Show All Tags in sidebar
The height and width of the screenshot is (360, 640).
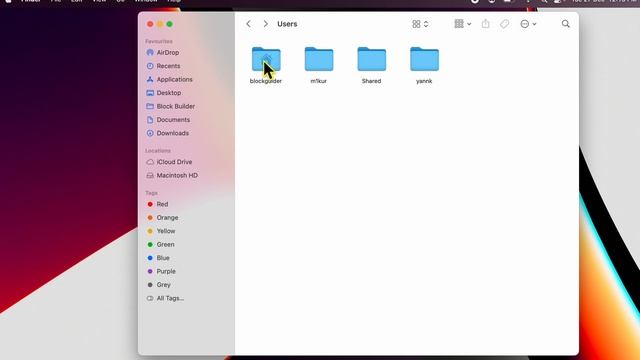click(169, 298)
